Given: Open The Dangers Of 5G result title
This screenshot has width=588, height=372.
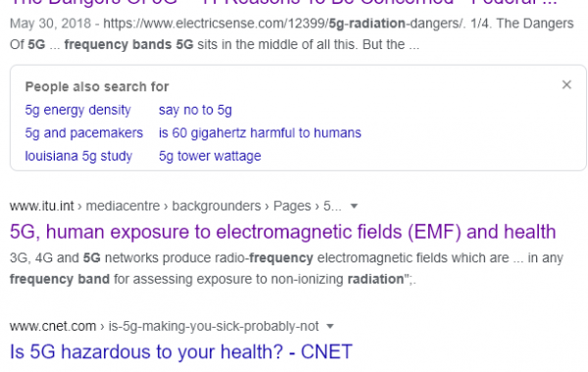Looking at the screenshot, I should pos(284,3).
